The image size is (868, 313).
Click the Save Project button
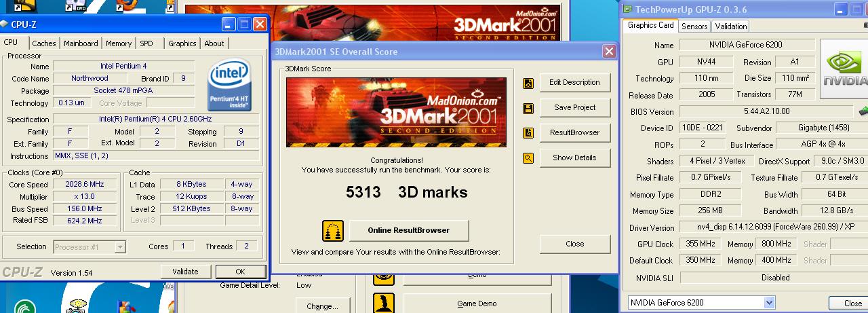tap(574, 108)
